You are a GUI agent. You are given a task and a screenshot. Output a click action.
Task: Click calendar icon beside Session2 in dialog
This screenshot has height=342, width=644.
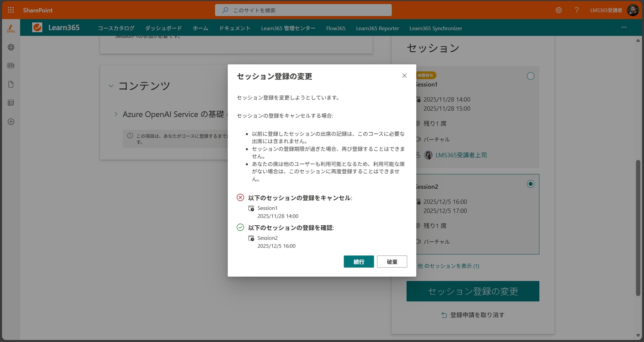click(x=251, y=238)
